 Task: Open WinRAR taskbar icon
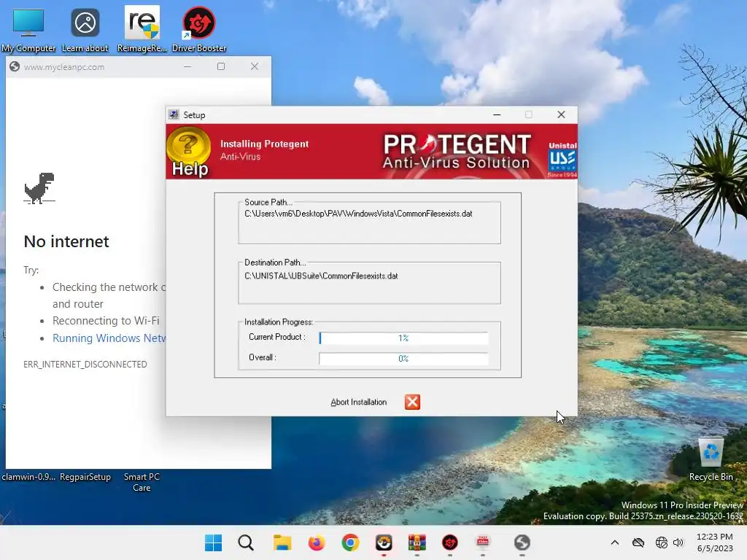pos(417,542)
